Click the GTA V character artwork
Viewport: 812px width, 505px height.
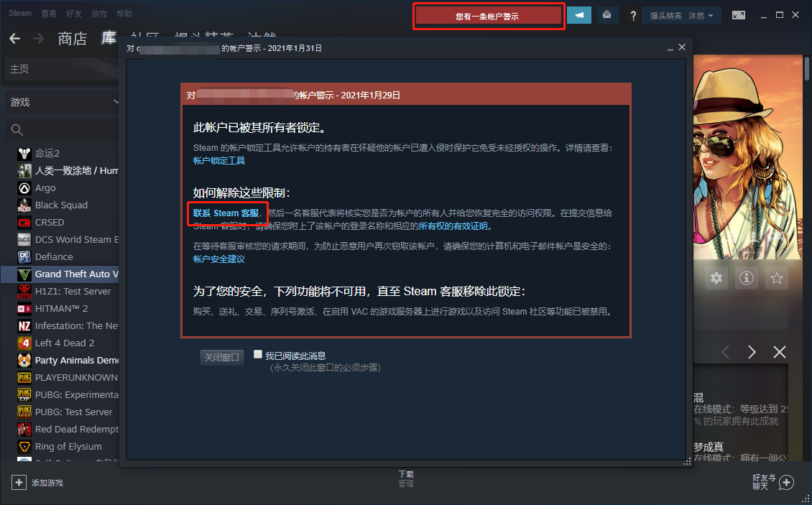pos(747,157)
